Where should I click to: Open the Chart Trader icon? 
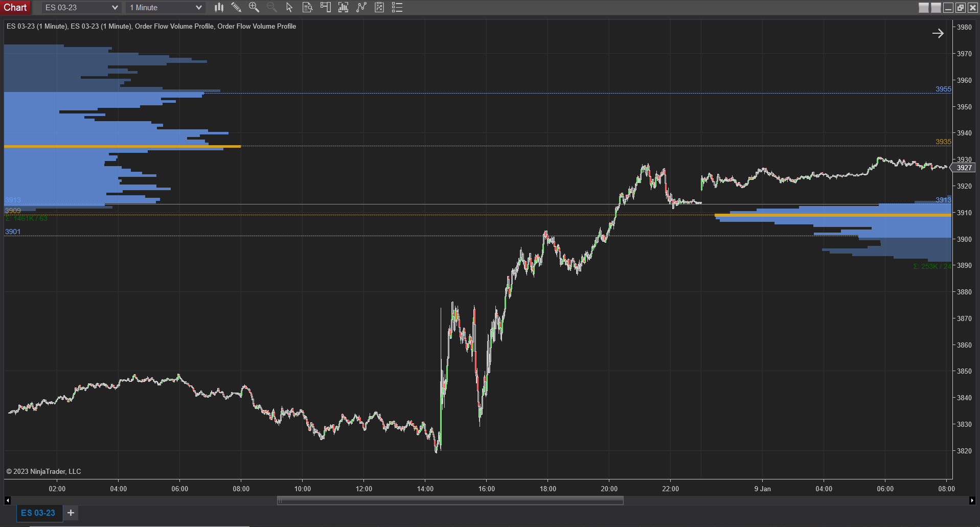pyautogui.click(x=325, y=7)
